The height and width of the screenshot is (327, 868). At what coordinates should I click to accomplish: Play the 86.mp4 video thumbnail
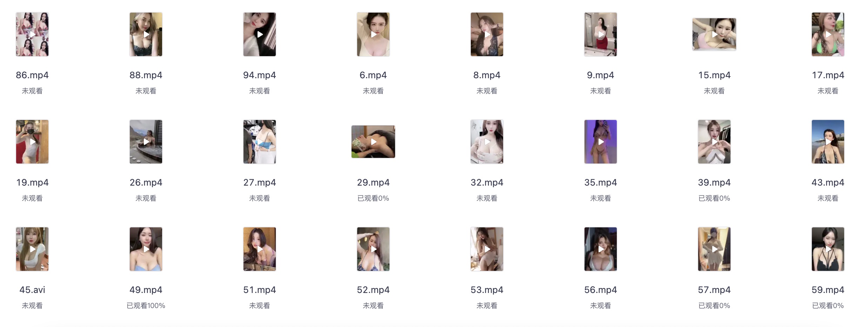point(32,34)
